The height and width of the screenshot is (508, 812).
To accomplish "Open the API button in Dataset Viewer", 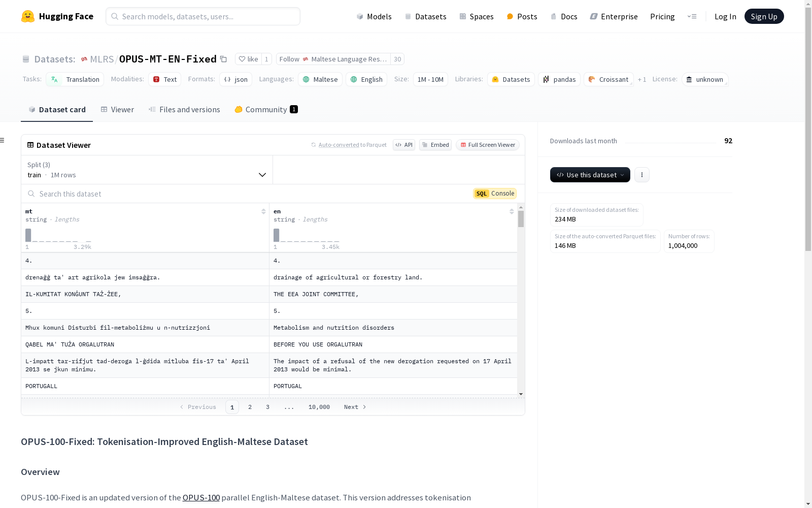I will click(404, 145).
